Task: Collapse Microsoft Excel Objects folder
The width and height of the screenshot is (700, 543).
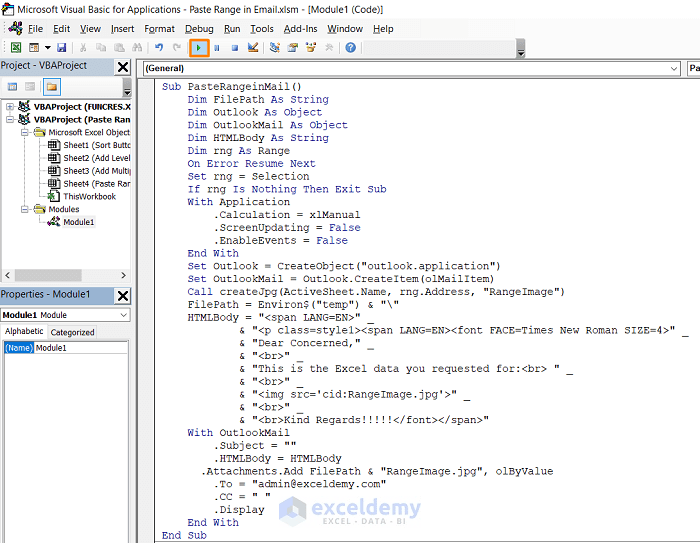Action: (25, 133)
